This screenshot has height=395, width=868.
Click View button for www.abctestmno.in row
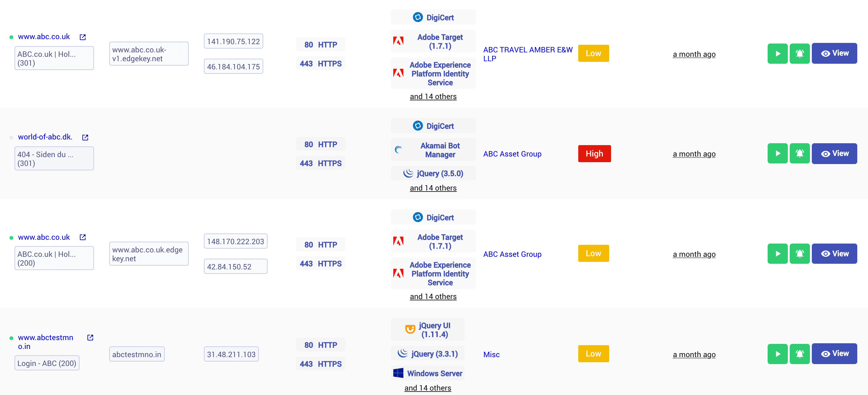click(834, 354)
